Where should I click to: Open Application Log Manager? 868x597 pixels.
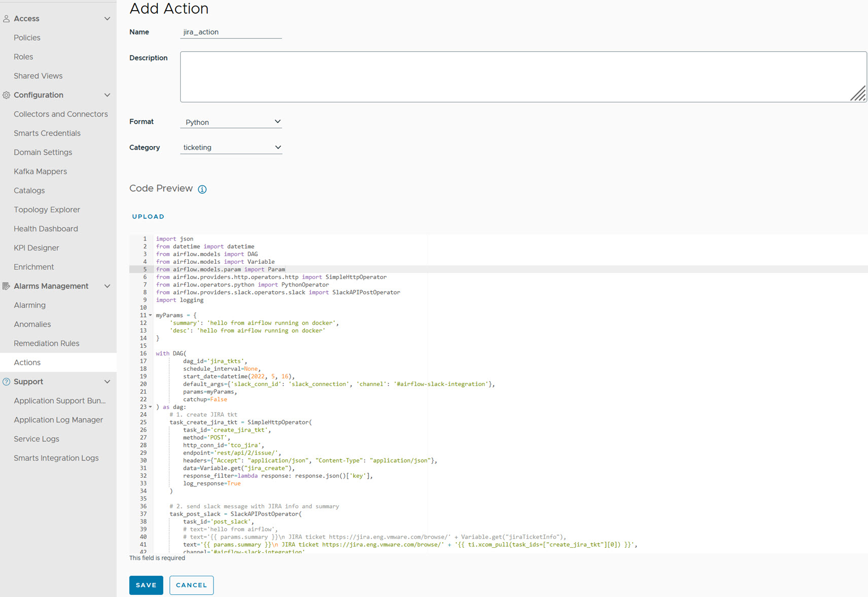pos(58,419)
